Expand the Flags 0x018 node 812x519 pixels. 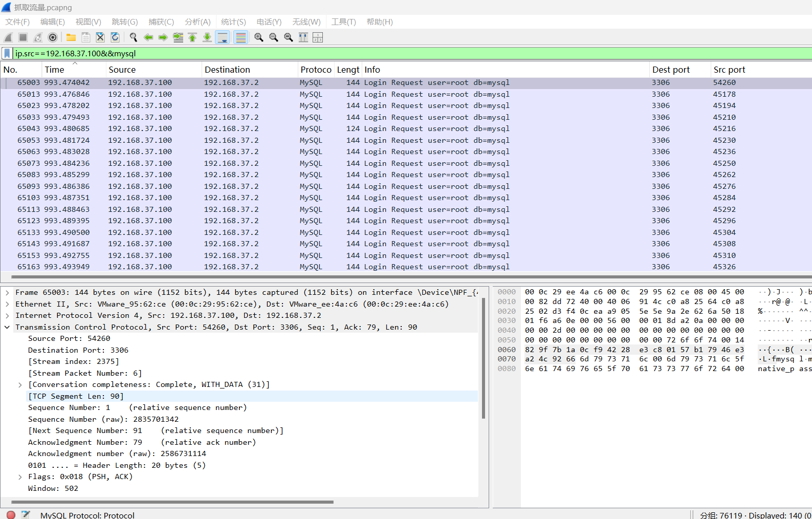pos(20,477)
